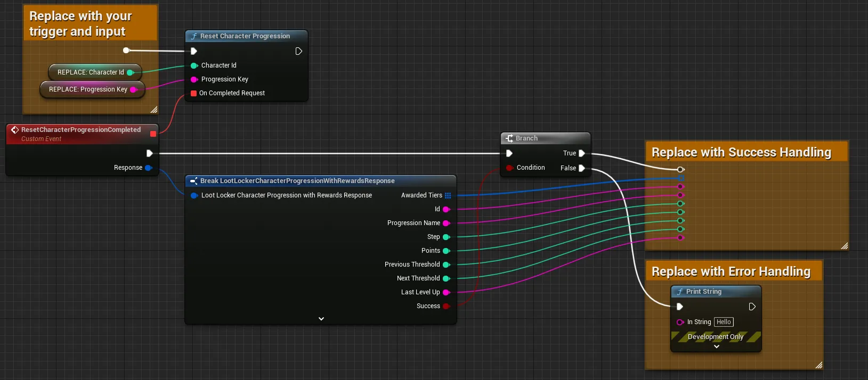Select the Reset Character Progression node title

[246, 36]
